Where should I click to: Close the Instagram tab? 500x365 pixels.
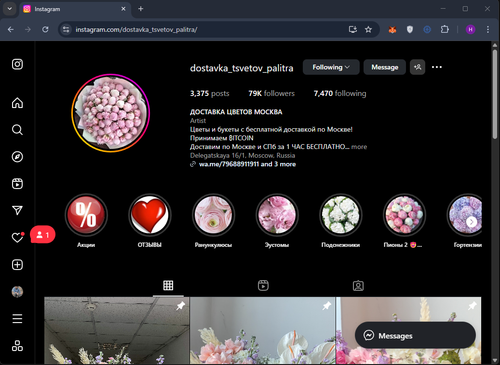pos(123,9)
